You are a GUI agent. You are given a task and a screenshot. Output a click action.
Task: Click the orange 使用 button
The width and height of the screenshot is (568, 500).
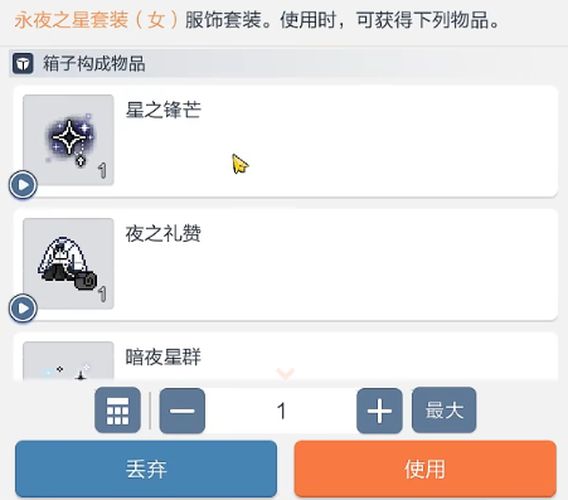pyautogui.click(x=425, y=469)
